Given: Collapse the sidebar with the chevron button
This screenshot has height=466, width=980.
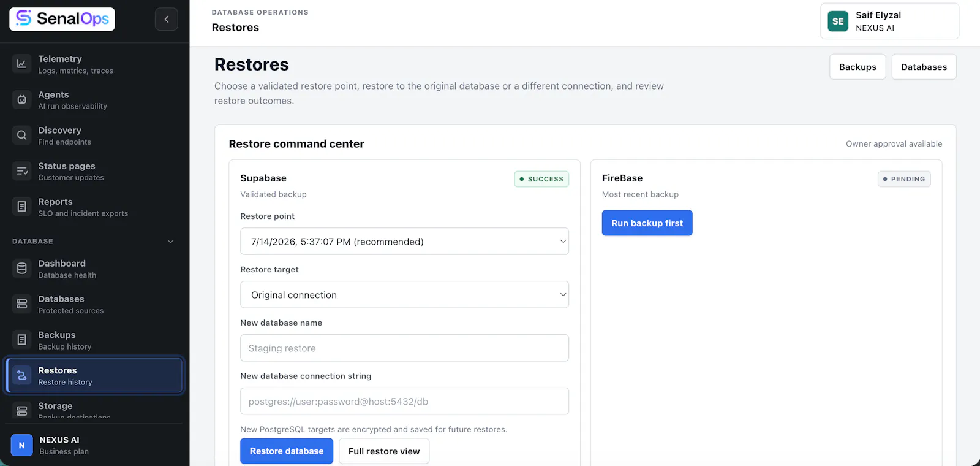Looking at the screenshot, I should tap(167, 19).
